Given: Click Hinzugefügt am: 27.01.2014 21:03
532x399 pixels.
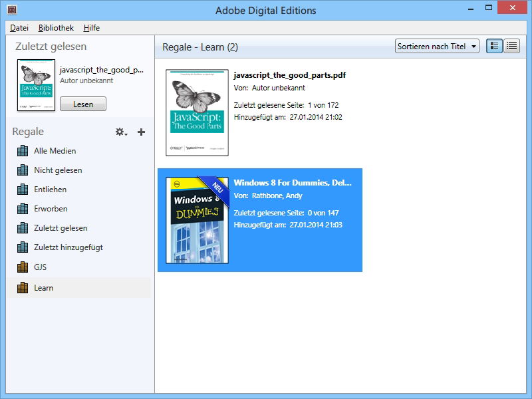Looking at the screenshot, I should tap(288, 225).
